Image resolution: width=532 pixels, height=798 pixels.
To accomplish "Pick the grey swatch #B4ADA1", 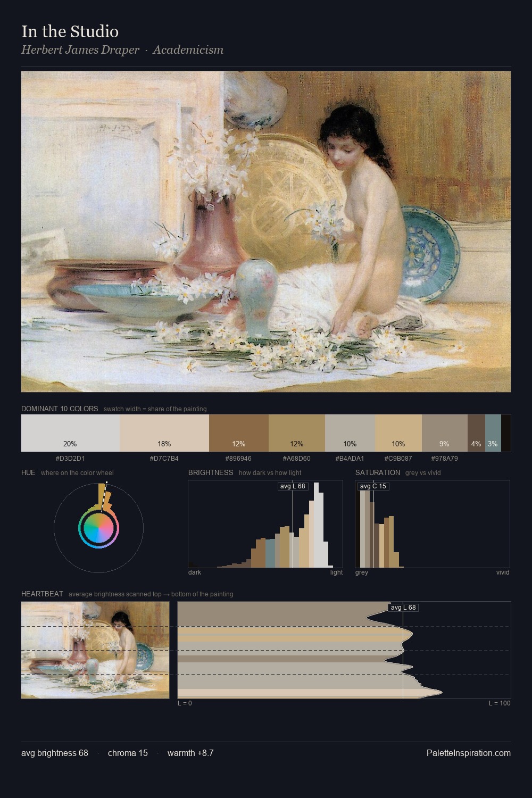I will (350, 433).
